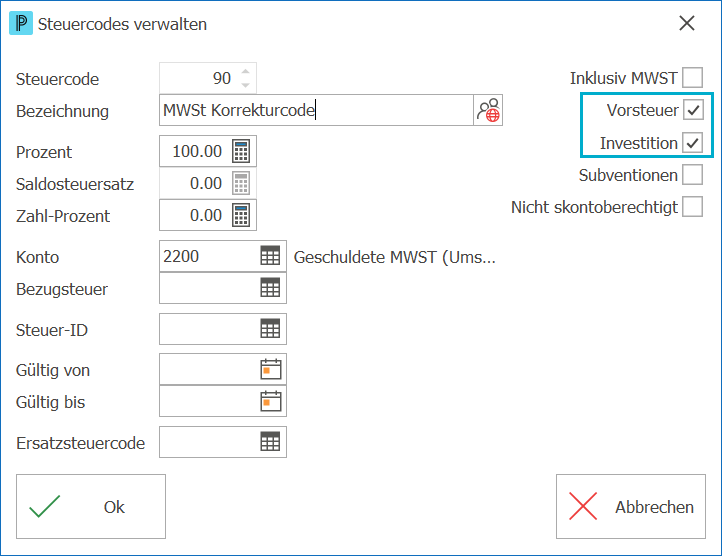Open calendar picker for Gültig bis

pos(271,401)
